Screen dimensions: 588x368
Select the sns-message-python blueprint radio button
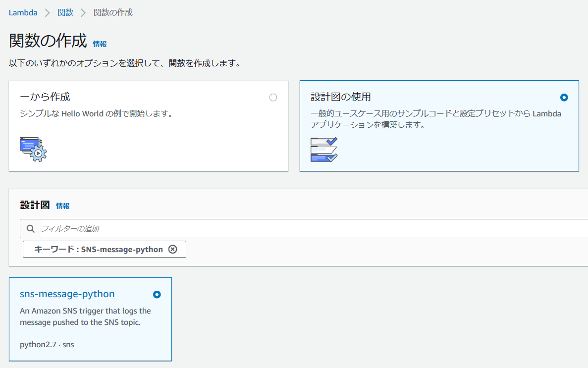pos(157,295)
